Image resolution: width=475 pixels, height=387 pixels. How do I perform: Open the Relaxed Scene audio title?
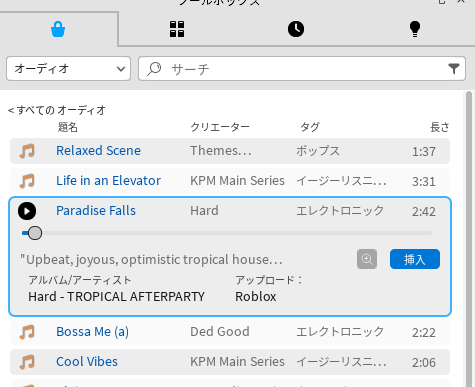[x=98, y=151]
